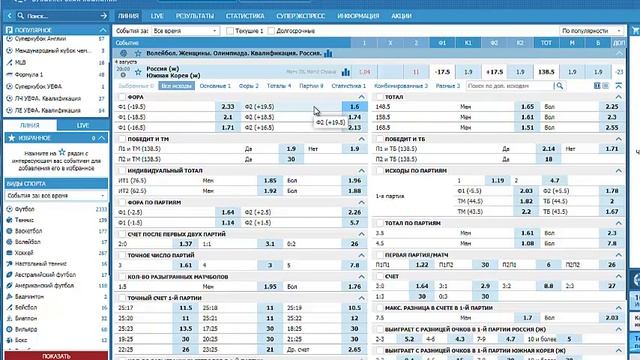
Task: Collapse the ПОПУЛЯРНОЕ section chevron
Action: 102,30
